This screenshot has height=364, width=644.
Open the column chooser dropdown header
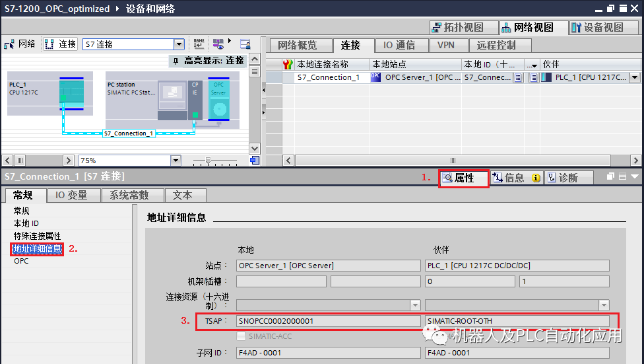[x=532, y=65]
